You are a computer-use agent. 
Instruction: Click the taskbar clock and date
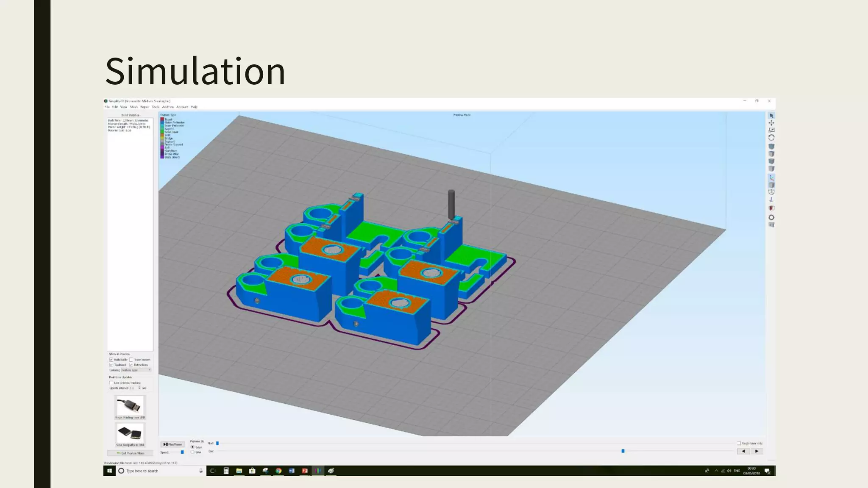(x=751, y=471)
